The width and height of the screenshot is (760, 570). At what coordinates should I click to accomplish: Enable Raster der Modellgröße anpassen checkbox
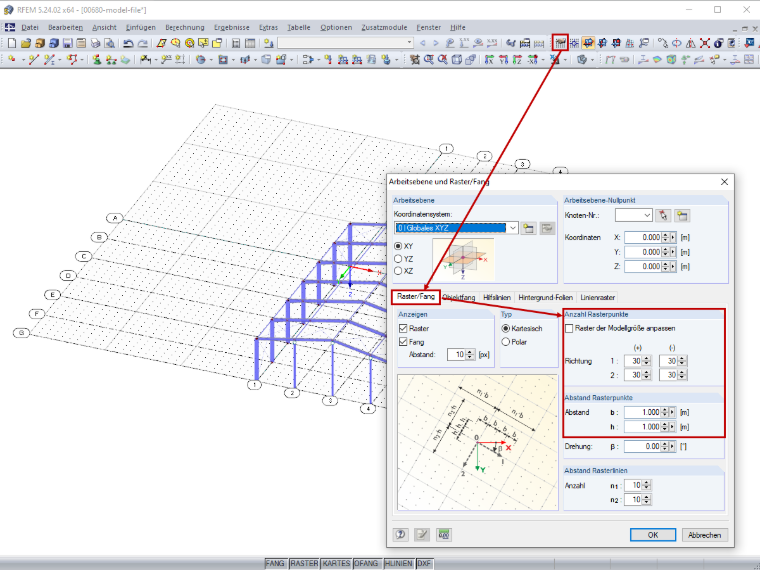(x=570, y=328)
